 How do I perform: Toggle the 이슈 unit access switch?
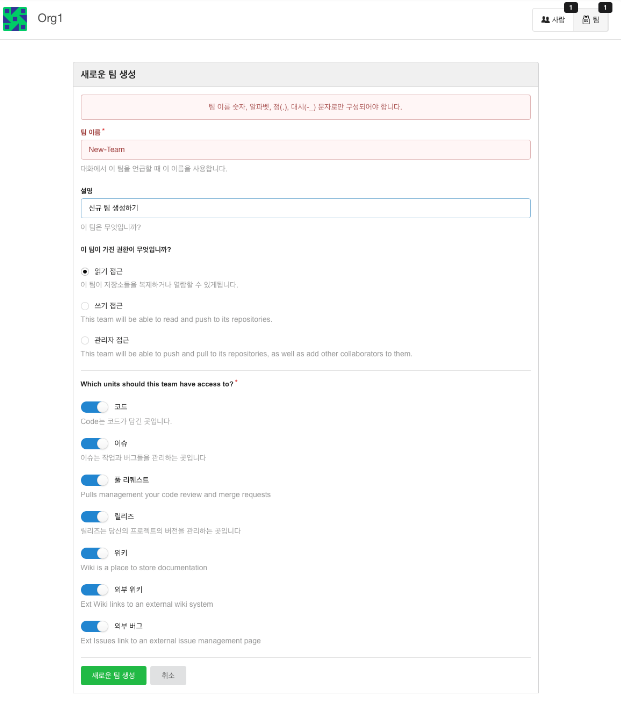tap(94, 444)
